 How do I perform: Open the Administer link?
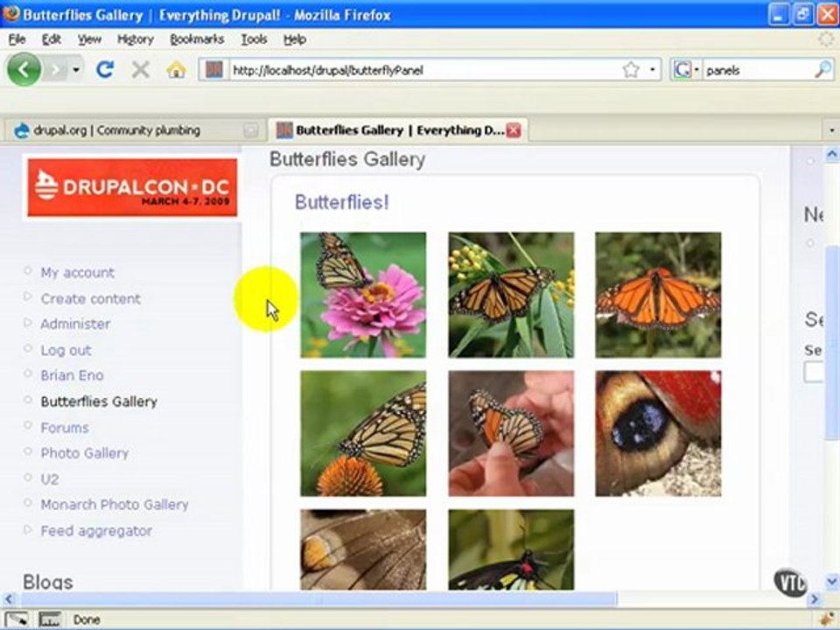75,324
